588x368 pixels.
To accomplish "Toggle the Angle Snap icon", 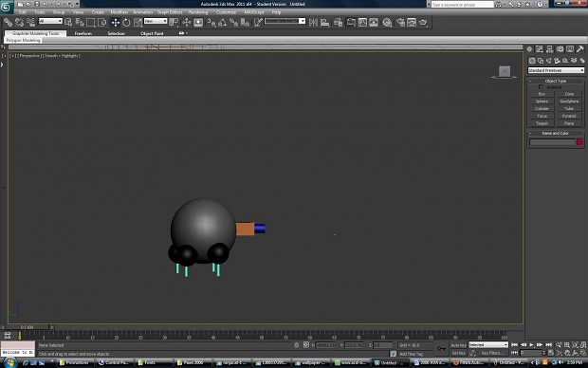I will [222, 23].
